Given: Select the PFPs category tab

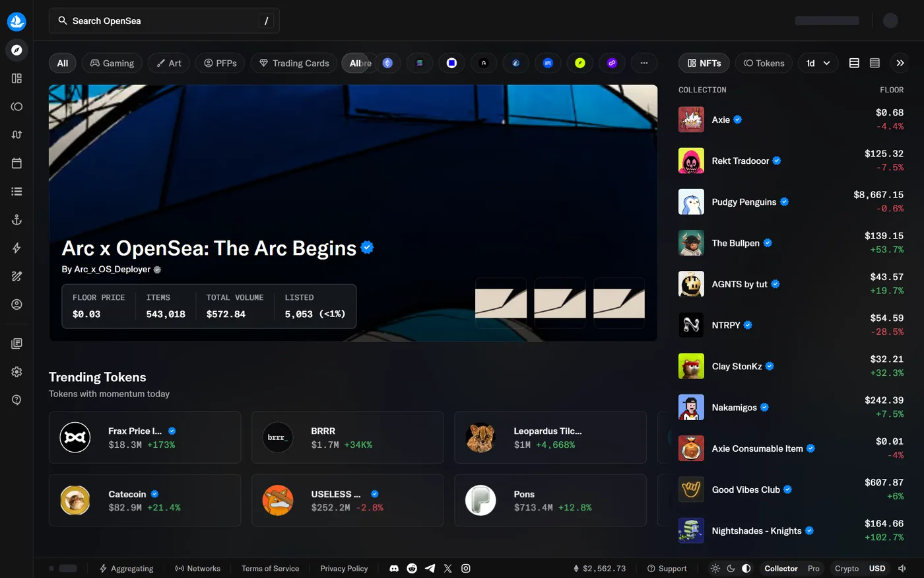Looking at the screenshot, I should pos(220,63).
